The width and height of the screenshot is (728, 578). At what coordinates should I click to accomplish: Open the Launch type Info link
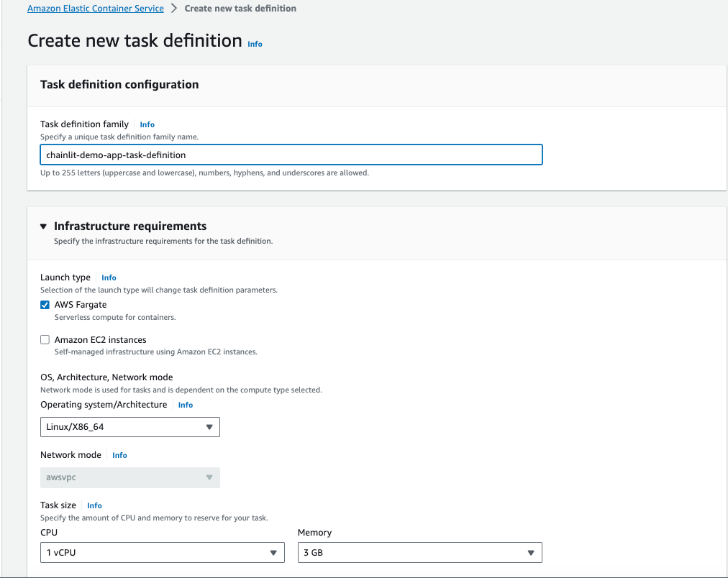click(x=109, y=277)
